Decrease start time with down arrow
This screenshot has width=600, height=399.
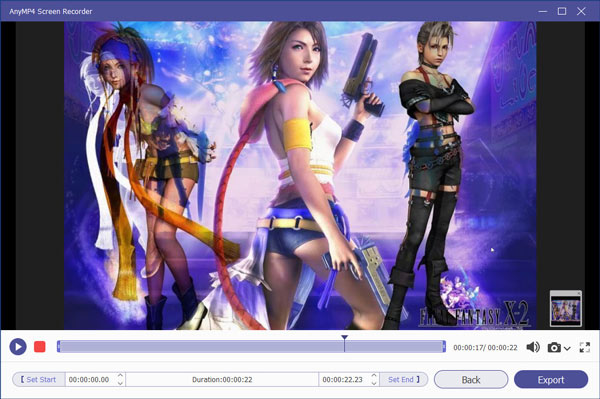(120, 383)
